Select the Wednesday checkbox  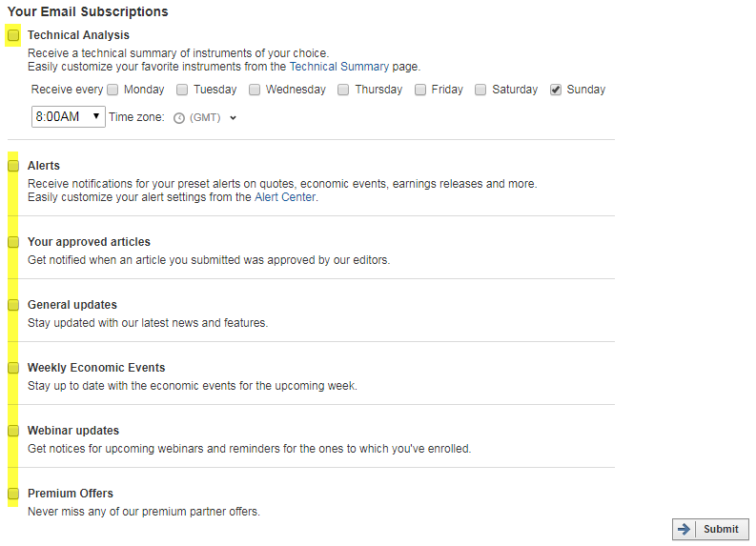pyautogui.click(x=255, y=91)
